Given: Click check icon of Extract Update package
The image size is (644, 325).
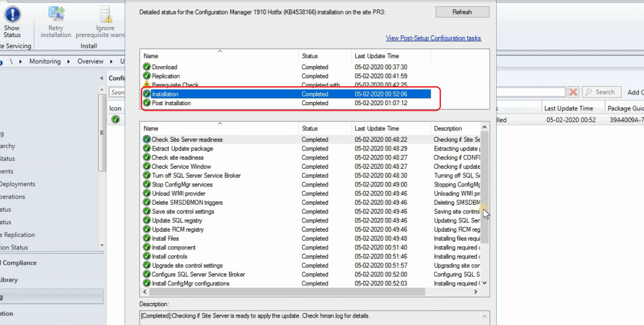Looking at the screenshot, I should point(147,149).
